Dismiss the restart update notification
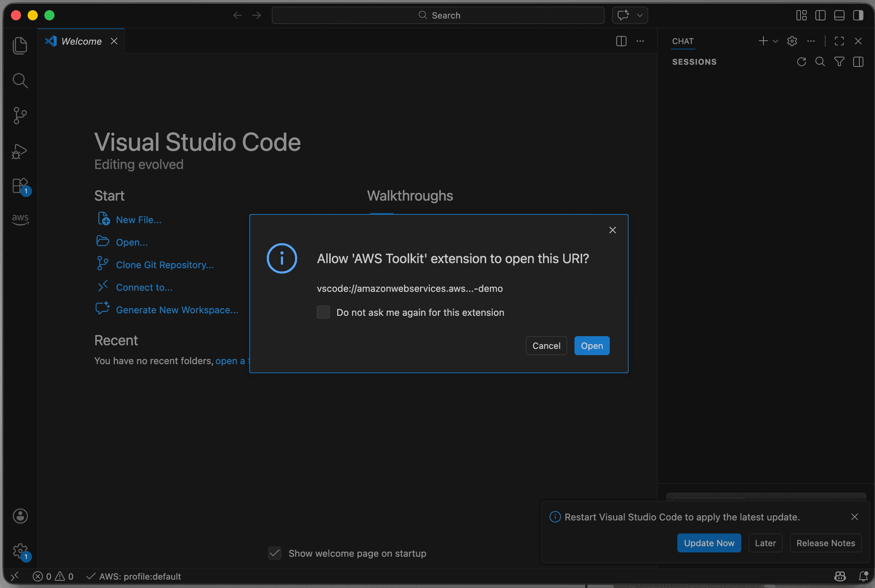Viewport: 875px width, 588px height. (854, 517)
